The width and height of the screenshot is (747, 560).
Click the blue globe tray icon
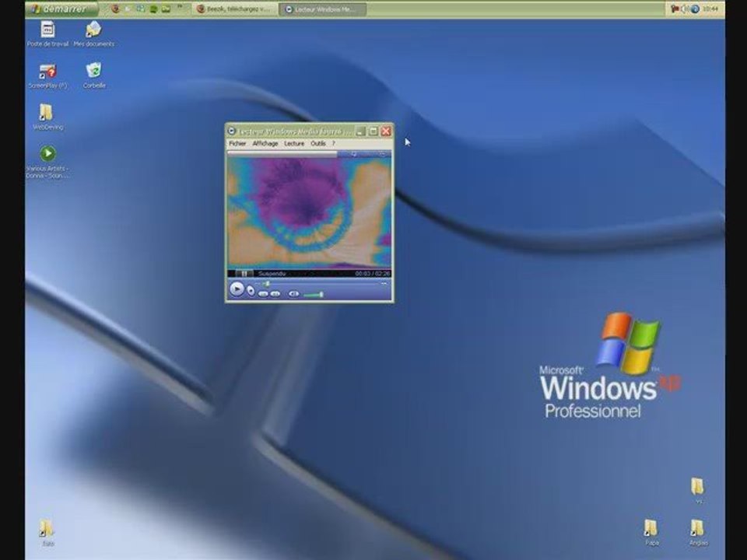pos(695,9)
